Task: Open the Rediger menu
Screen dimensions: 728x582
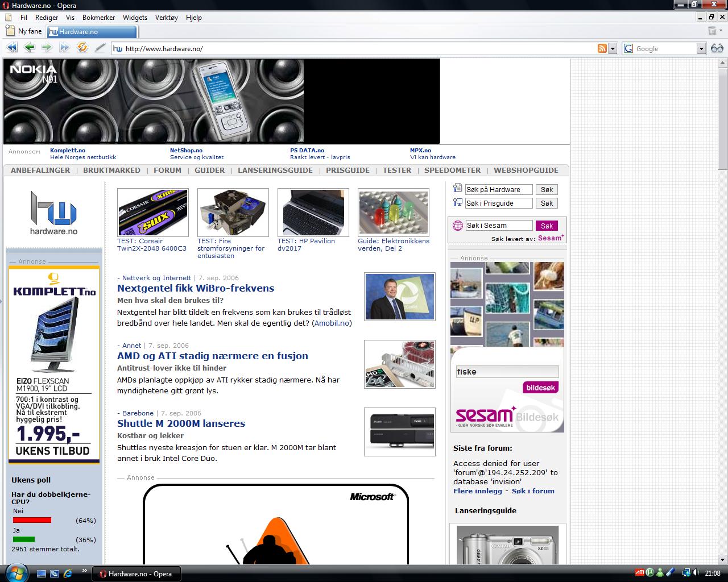Action: coord(47,18)
